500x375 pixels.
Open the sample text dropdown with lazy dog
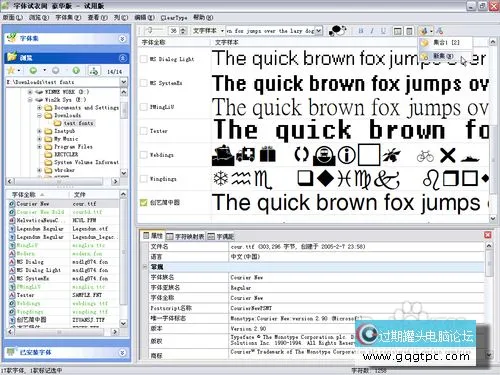318,31
